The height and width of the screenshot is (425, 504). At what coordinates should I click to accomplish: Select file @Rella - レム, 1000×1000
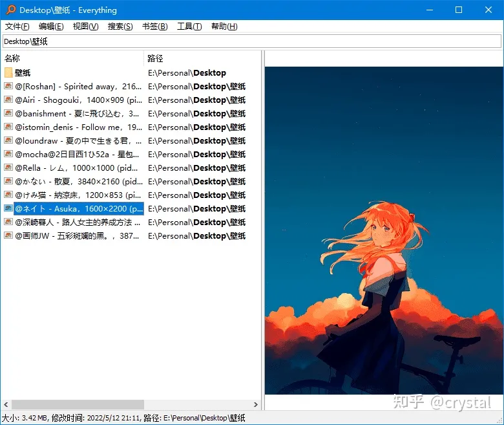pyautogui.click(x=76, y=168)
